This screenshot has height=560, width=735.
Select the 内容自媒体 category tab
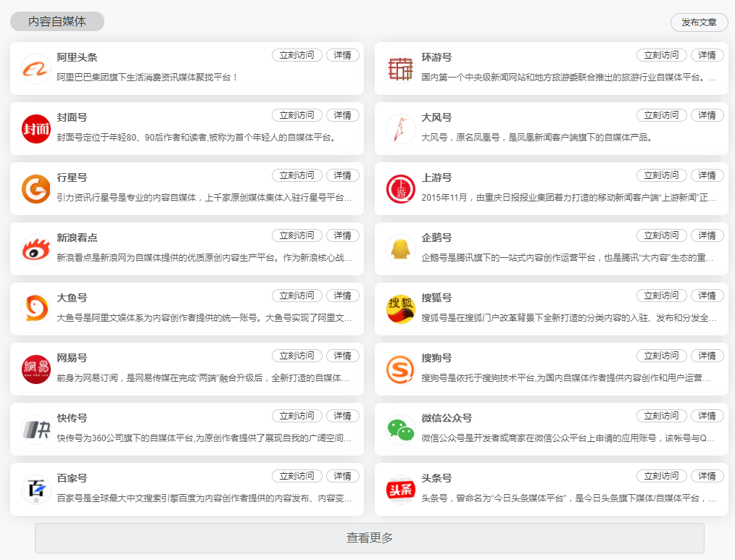pyautogui.click(x=57, y=22)
